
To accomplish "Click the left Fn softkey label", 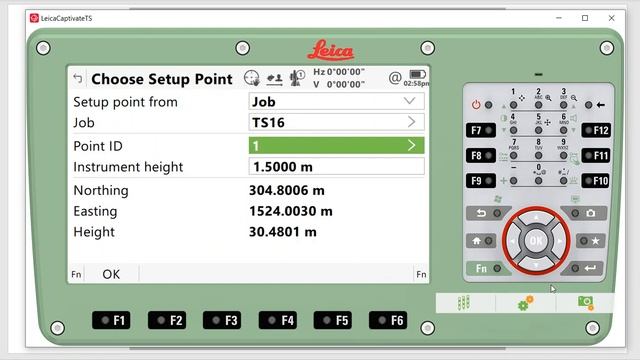I will 76,274.
